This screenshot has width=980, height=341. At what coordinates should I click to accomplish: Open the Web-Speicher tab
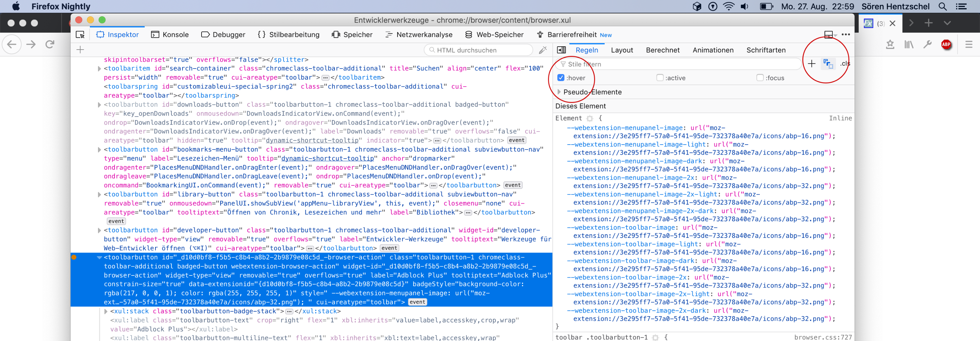click(x=495, y=35)
